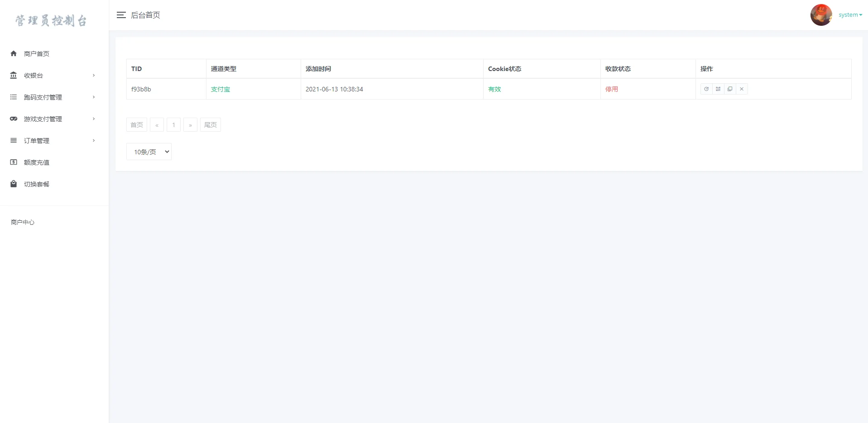The image size is (868, 423).
Task: Go to 首页 pagination button
Action: [137, 125]
